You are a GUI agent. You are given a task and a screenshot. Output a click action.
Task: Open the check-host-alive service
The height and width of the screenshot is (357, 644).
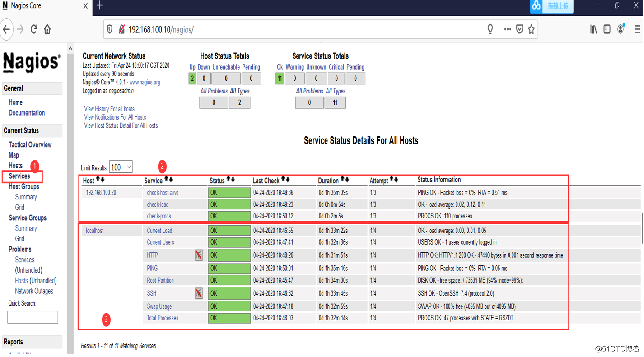coord(163,193)
